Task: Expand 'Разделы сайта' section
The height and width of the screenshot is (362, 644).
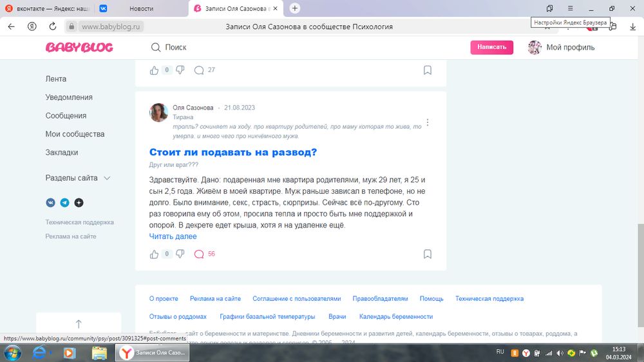Action: click(x=78, y=178)
